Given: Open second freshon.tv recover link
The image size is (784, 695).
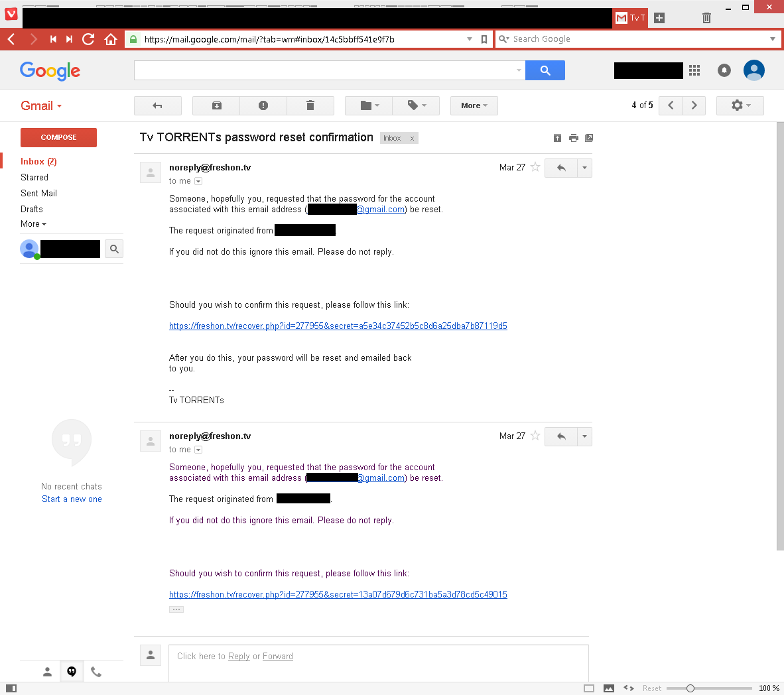Looking at the screenshot, I should (x=338, y=594).
